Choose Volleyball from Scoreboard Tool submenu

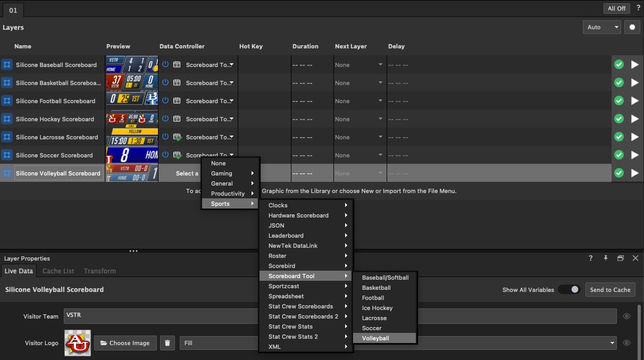tap(384, 338)
